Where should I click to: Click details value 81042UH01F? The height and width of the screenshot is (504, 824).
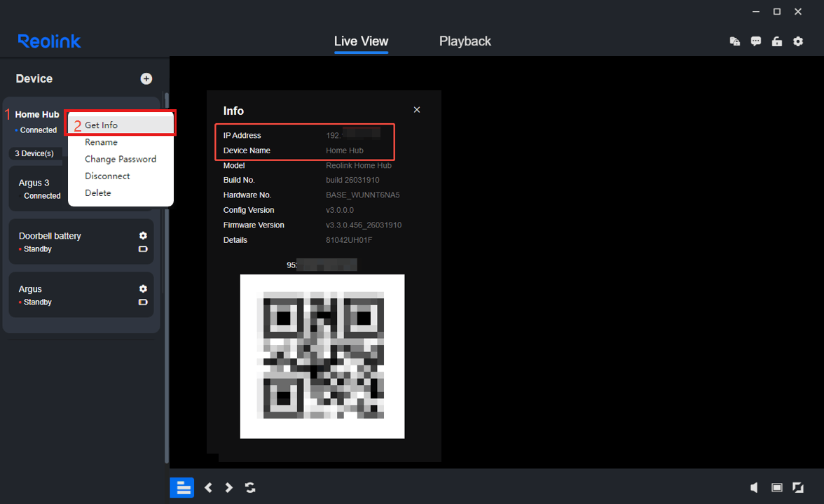pyautogui.click(x=349, y=240)
